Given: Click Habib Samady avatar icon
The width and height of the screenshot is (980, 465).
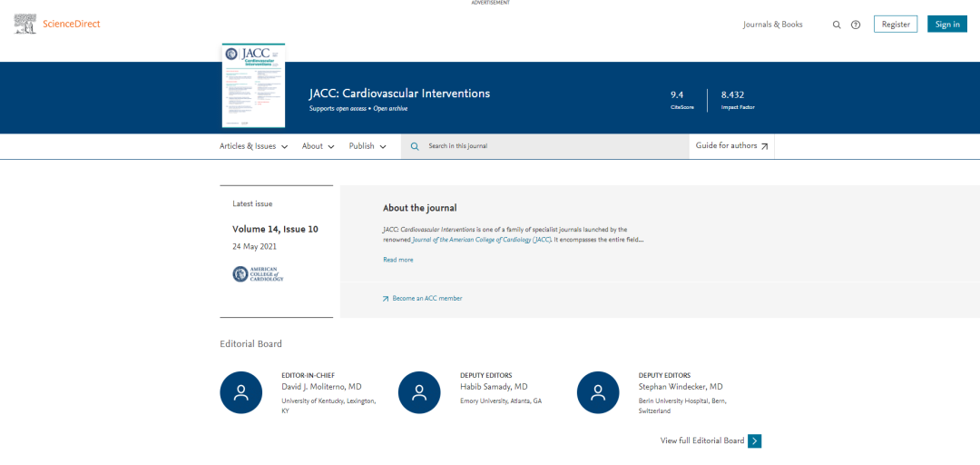Looking at the screenshot, I should [419, 392].
